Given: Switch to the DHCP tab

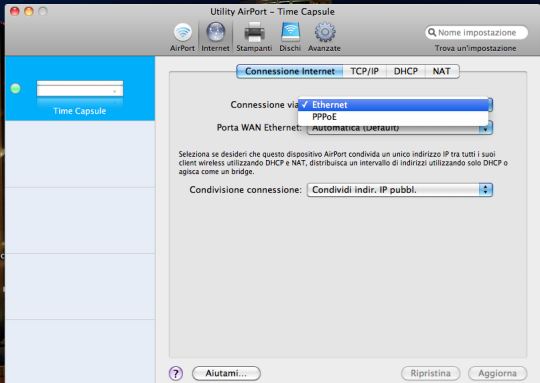Looking at the screenshot, I should pyautogui.click(x=406, y=71).
